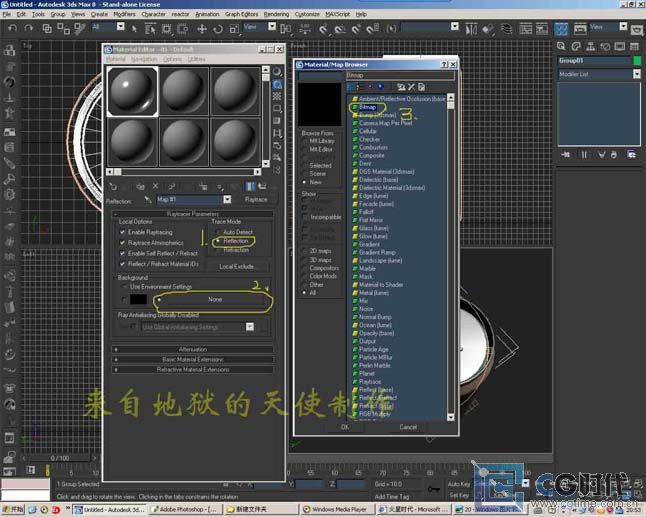Viewport: 646px width, 517px height.
Task: Open Material menu in Material Editor
Action: click(116, 59)
